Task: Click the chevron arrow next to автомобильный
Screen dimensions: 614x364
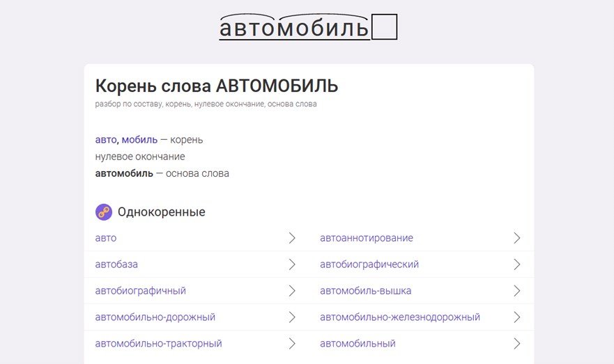Action: (x=517, y=343)
